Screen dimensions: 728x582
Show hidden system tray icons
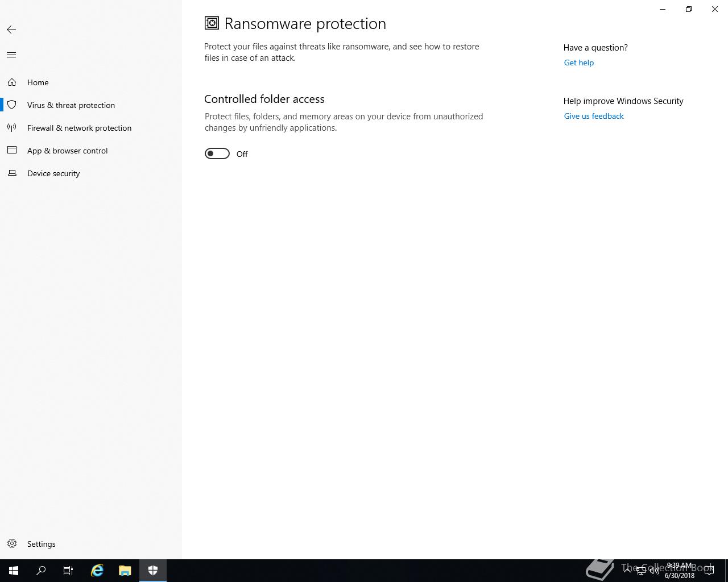coord(627,571)
